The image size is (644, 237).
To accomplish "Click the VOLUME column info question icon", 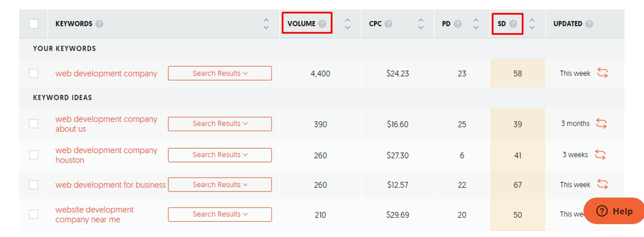I will click(x=322, y=24).
